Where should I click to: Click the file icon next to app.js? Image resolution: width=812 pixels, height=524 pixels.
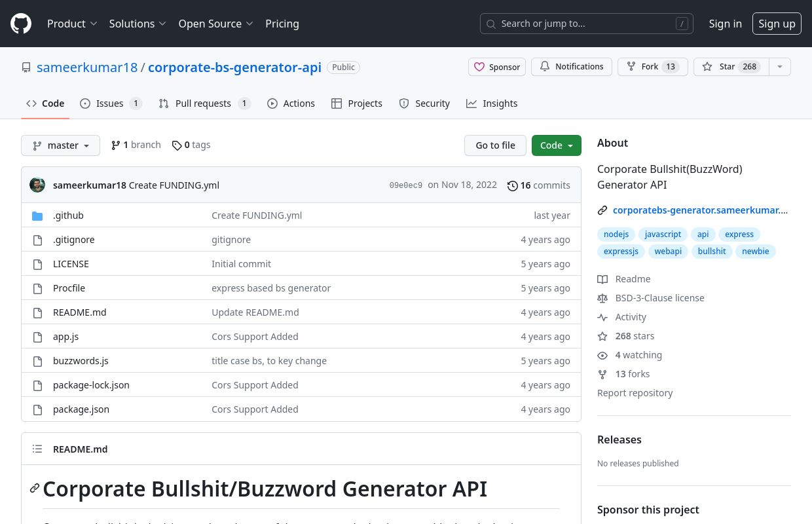(x=37, y=337)
